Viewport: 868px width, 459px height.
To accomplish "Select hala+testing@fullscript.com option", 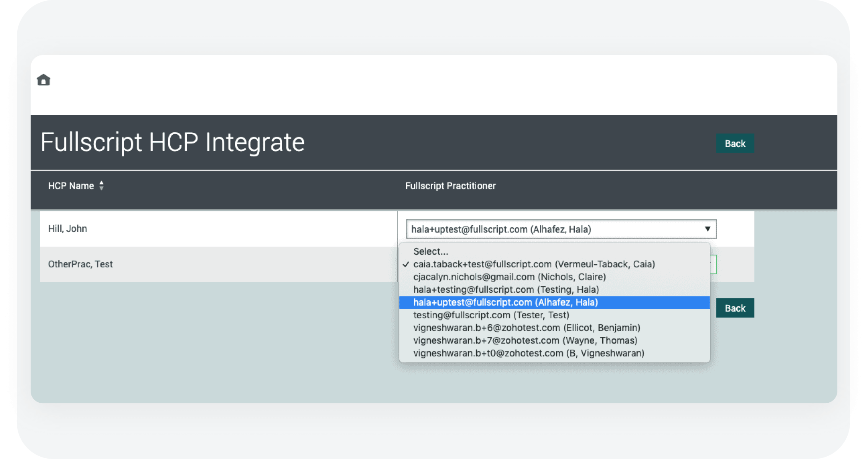I will pos(554,290).
